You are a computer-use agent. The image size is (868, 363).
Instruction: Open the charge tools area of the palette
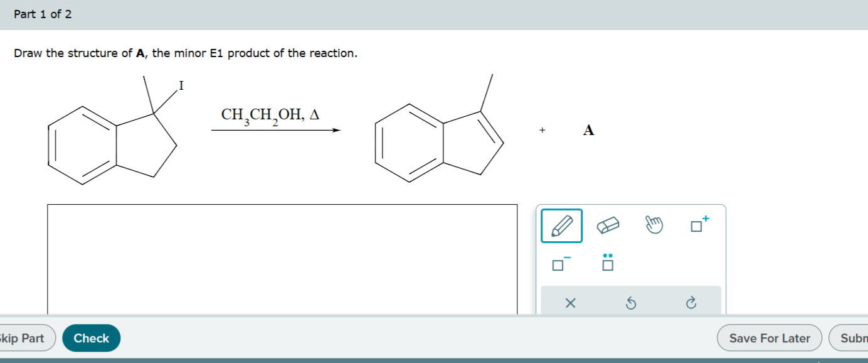697,224
